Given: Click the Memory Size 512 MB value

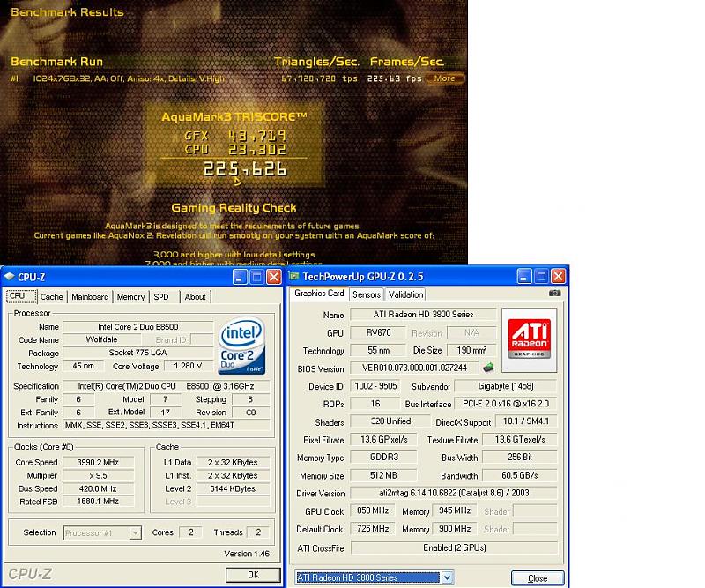Looking at the screenshot, I should pyautogui.click(x=383, y=475).
